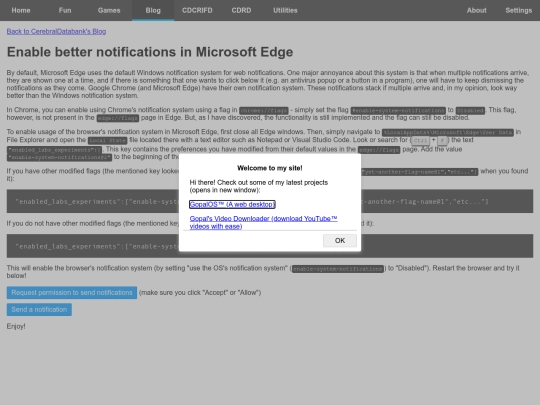This screenshot has height=405, width=540.
Task: Open the About page
Action: 477,10
